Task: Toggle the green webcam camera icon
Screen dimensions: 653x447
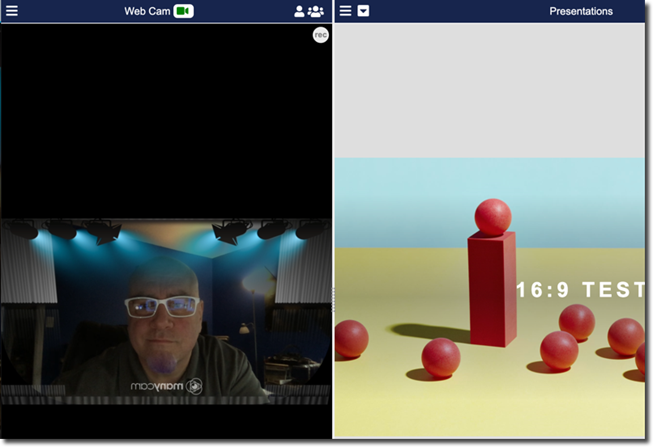Action: [x=183, y=11]
